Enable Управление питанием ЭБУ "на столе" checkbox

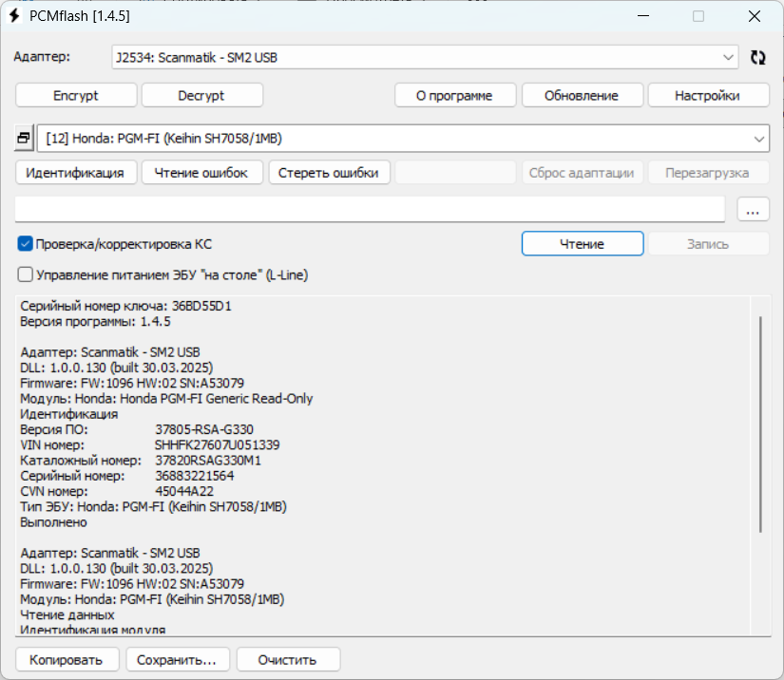[26, 274]
